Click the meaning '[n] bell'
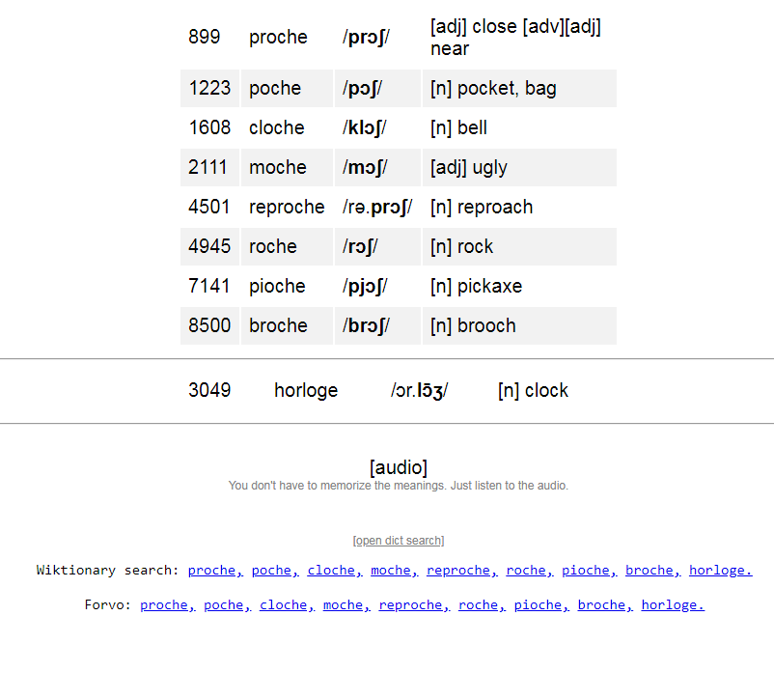Viewport: 774px width, 700px height. coord(458,128)
